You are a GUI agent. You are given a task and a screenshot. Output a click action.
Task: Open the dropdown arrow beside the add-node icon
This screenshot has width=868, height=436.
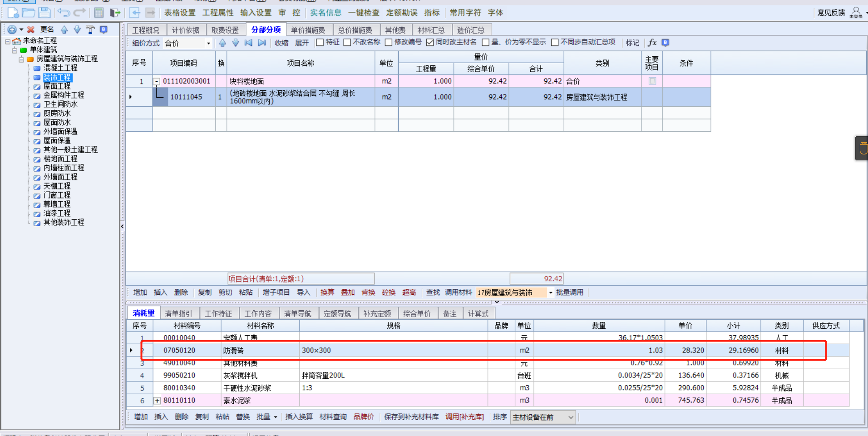tap(21, 30)
